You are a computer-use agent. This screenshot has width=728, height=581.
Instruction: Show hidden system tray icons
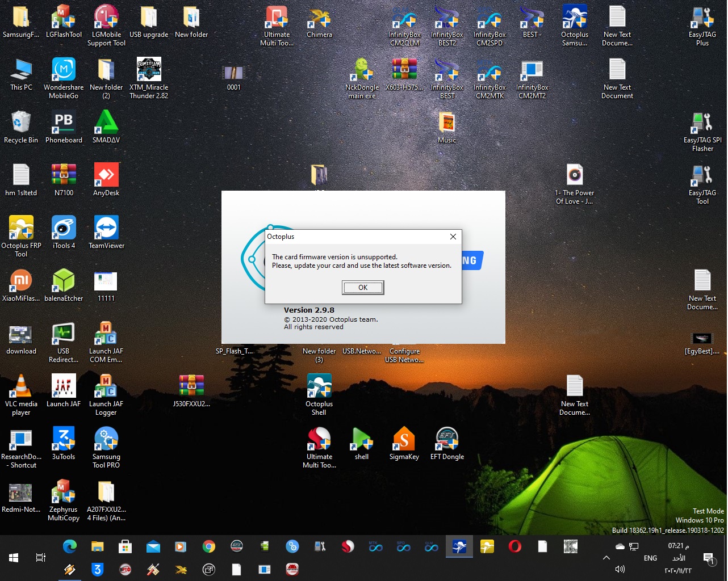point(606,558)
